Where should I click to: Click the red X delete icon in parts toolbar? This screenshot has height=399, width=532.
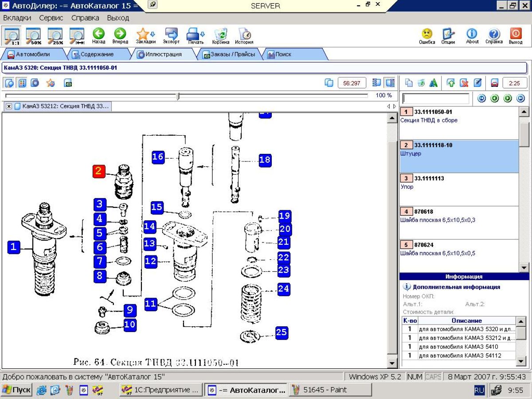464,83
